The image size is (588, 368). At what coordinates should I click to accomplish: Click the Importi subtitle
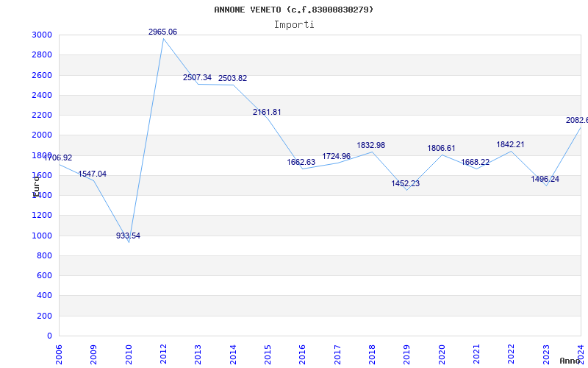[294, 25]
